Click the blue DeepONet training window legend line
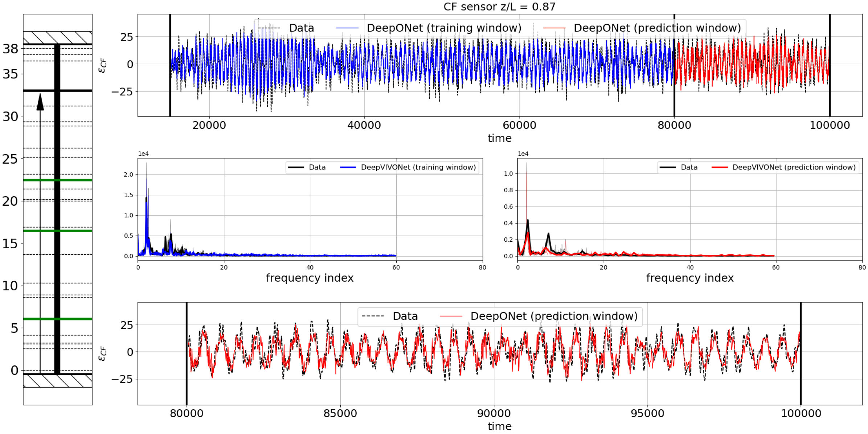This screenshot has height=434, width=868. [347, 28]
